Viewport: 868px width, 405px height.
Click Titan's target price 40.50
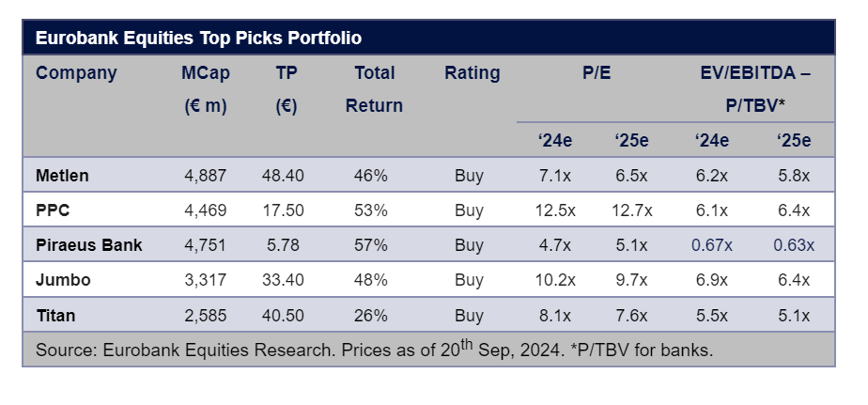tap(286, 315)
